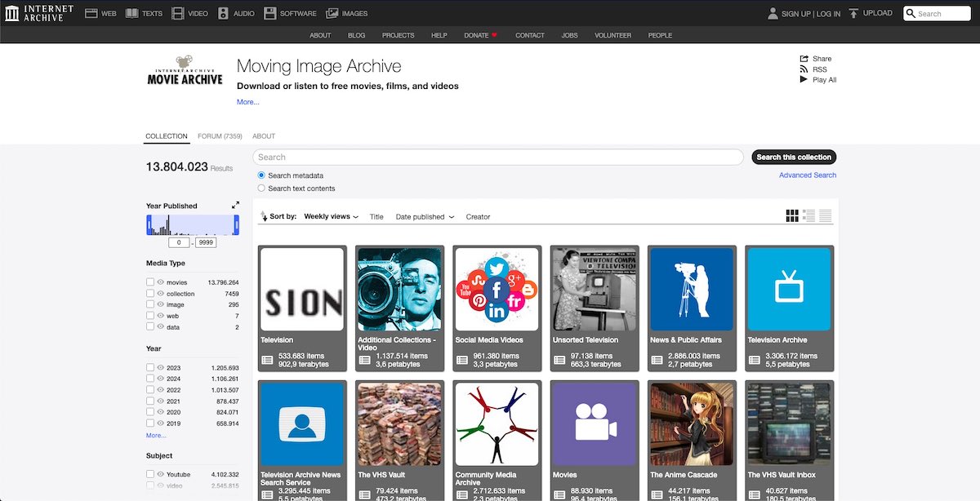Open the Television Archive collection tile

point(790,308)
